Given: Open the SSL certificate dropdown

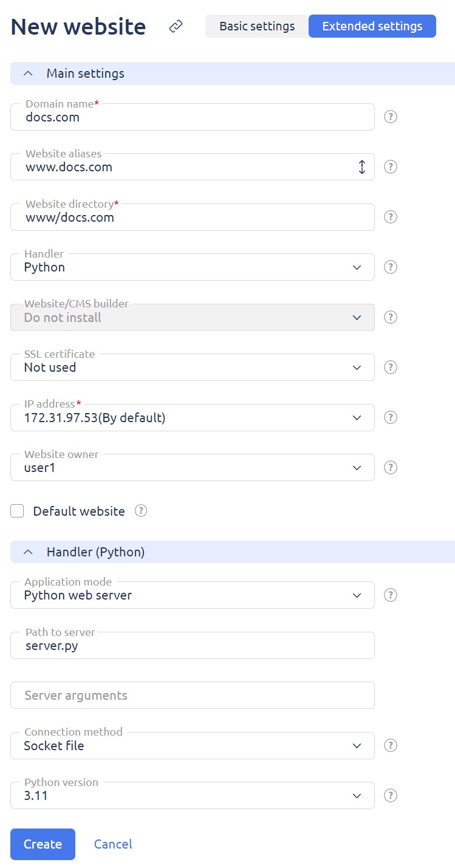Looking at the screenshot, I should pyautogui.click(x=192, y=367).
